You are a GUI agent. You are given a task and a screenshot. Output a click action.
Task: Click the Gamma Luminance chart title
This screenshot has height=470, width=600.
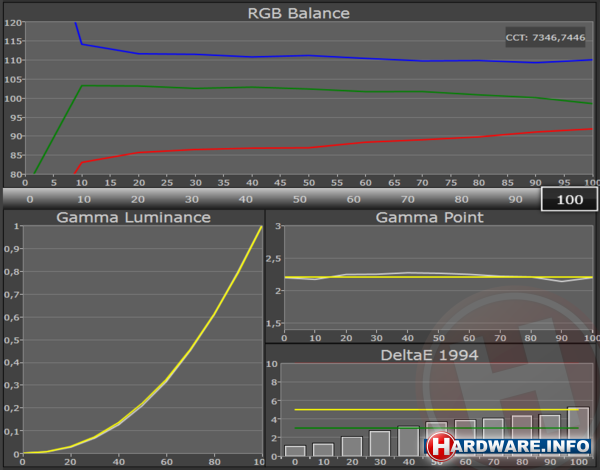(x=134, y=217)
